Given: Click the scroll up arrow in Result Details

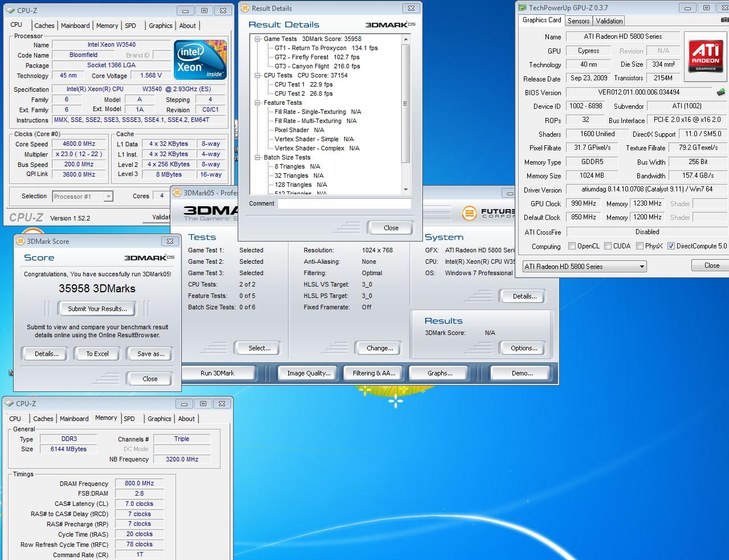Looking at the screenshot, I should 406,39.
